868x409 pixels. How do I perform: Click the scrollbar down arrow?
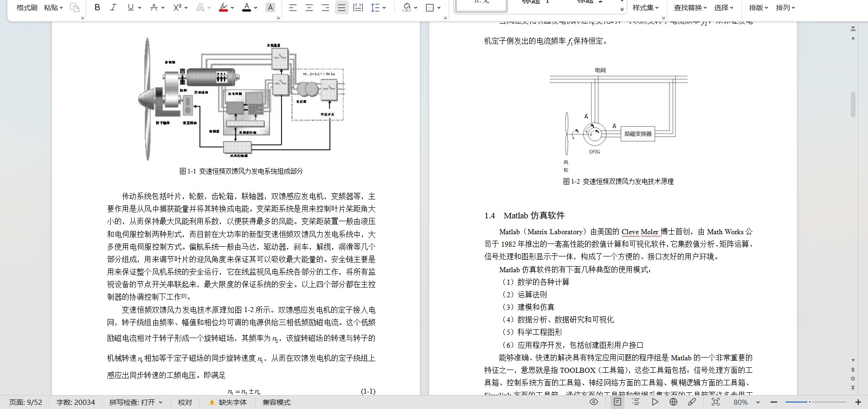click(x=853, y=360)
